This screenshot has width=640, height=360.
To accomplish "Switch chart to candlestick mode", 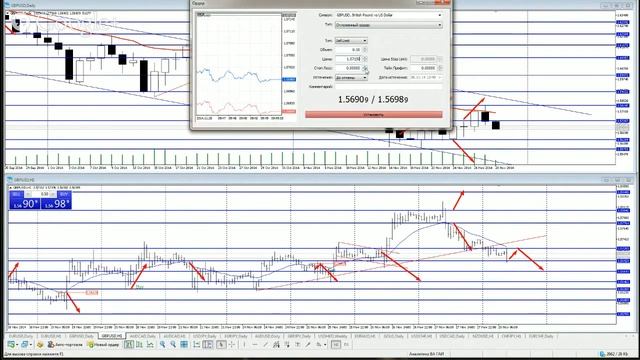I will point(139,345).
